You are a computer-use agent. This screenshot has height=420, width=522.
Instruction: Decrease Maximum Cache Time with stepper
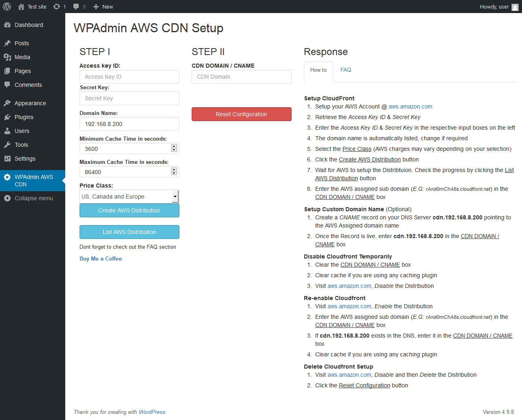[174, 174]
